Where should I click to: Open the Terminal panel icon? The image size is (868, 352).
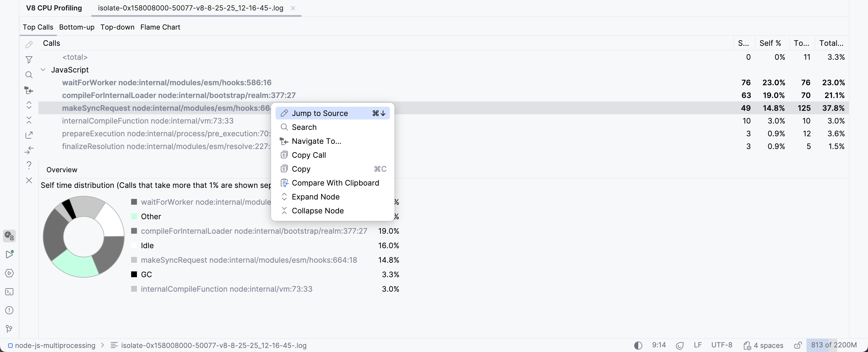(9, 292)
